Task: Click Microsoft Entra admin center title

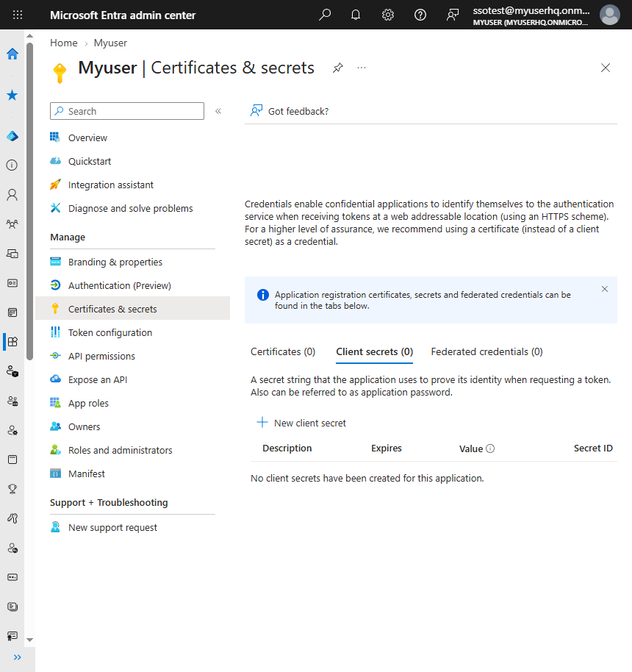Action: (x=123, y=15)
